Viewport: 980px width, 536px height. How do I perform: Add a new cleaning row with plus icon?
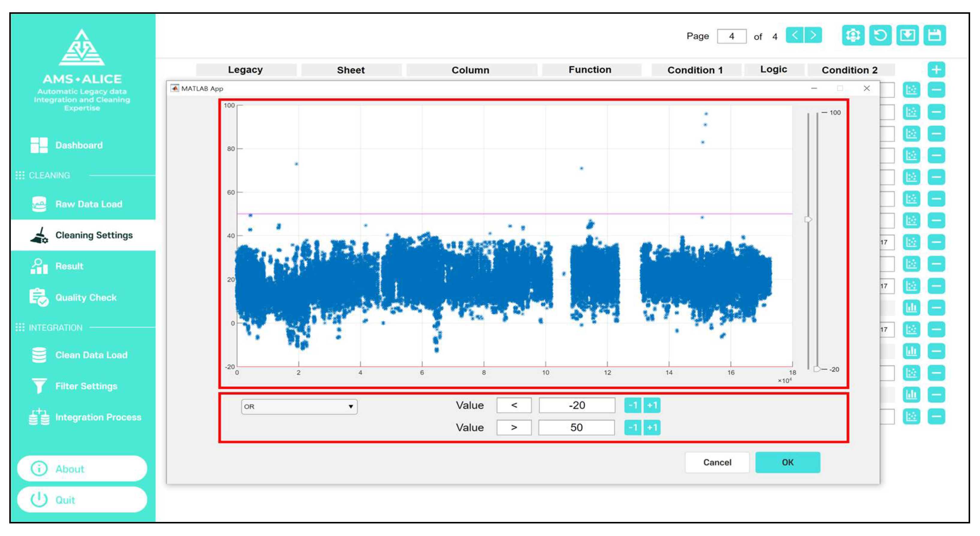point(936,69)
